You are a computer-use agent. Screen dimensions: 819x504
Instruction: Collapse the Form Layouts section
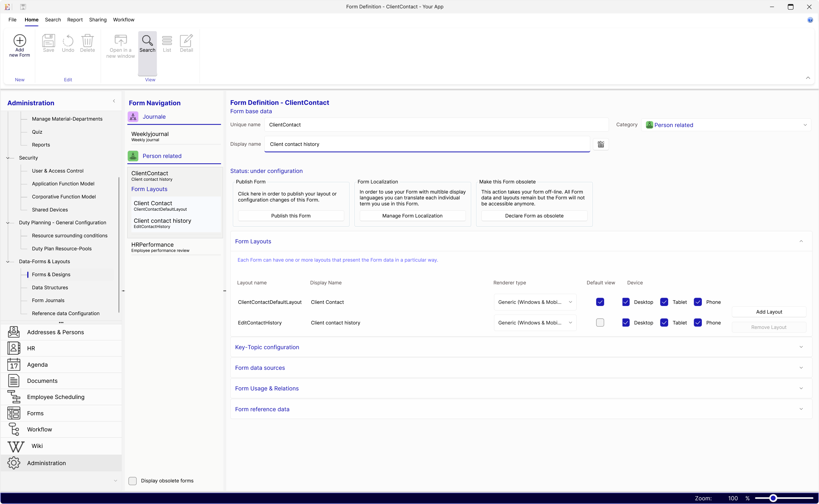click(801, 241)
